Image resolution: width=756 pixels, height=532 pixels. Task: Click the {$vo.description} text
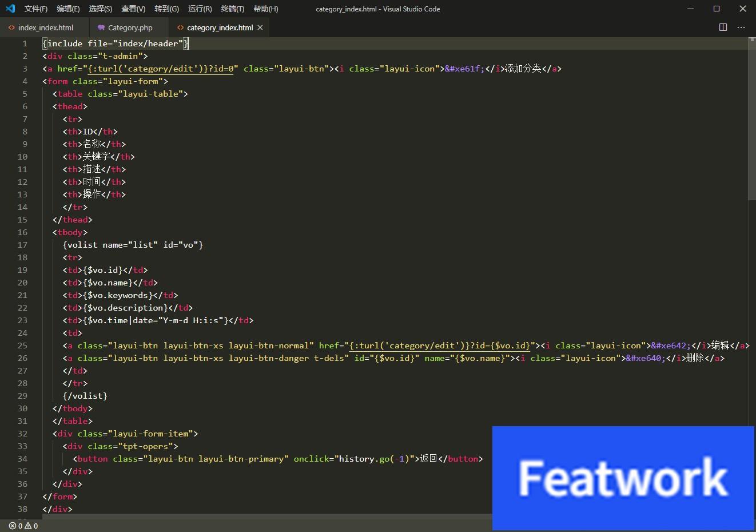tap(125, 308)
